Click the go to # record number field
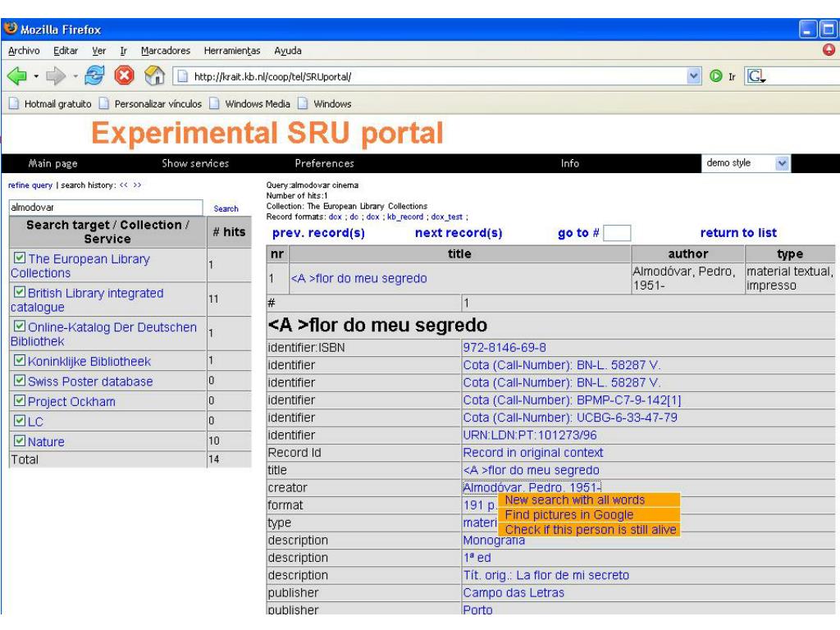This screenshot has width=840, height=630. coord(617,233)
